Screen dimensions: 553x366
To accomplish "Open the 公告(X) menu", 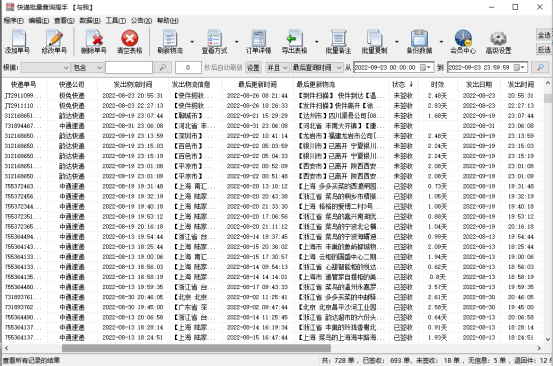I will click(x=141, y=21).
